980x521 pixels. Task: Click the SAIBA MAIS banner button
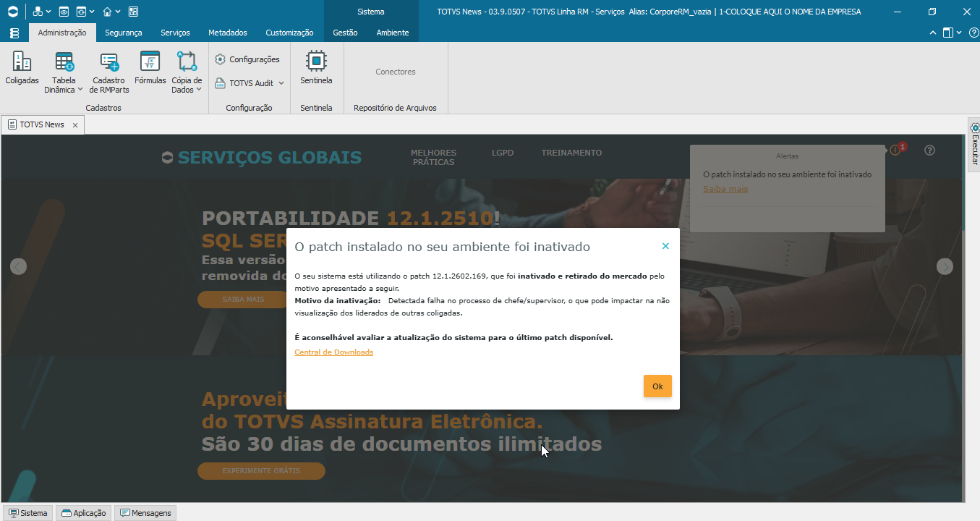click(x=244, y=300)
